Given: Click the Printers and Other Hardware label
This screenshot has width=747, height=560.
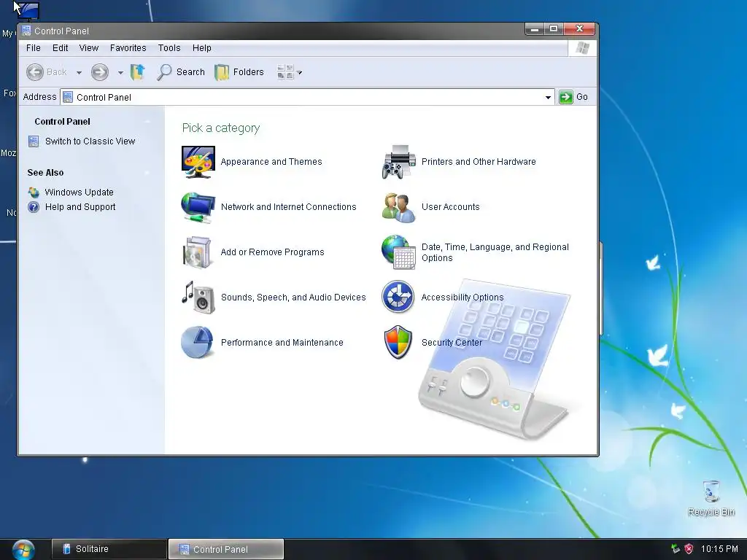Looking at the screenshot, I should coord(479,162).
